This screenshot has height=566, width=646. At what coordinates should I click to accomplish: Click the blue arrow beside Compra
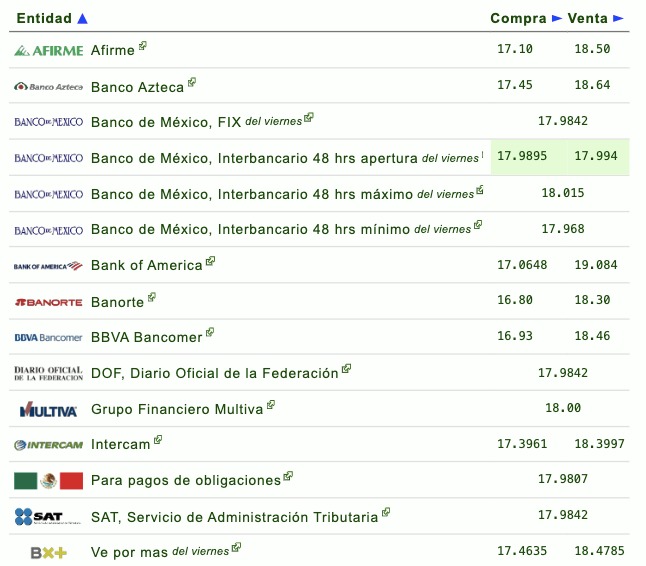pos(557,18)
